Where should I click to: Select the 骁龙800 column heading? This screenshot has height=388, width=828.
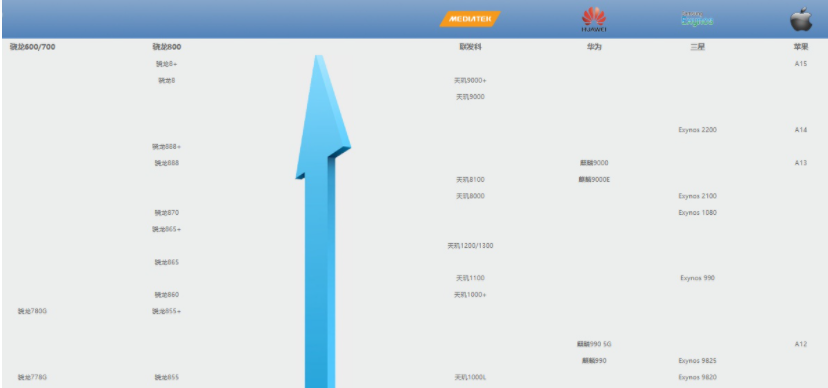(x=167, y=47)
